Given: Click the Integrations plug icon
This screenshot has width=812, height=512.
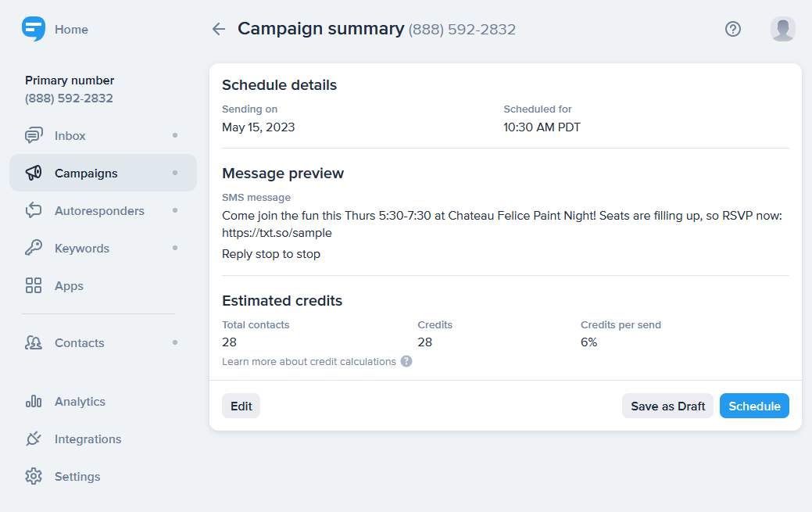Looking at the screenshot, I should click(34, 439).
